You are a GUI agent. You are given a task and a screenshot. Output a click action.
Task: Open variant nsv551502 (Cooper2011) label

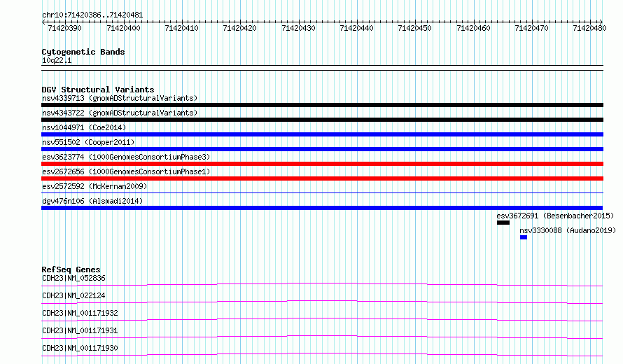pyautogui.click(x=88, y=142)
